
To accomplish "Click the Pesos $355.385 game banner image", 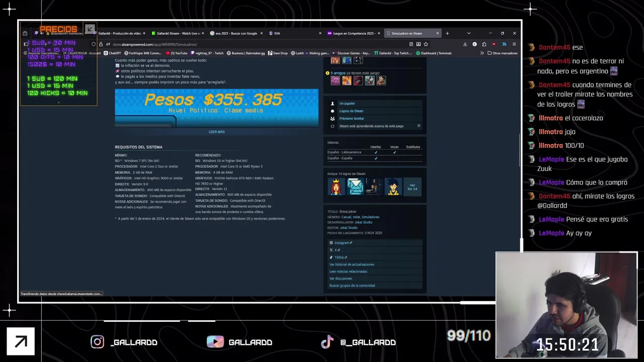I will click(x=216, y=108).
